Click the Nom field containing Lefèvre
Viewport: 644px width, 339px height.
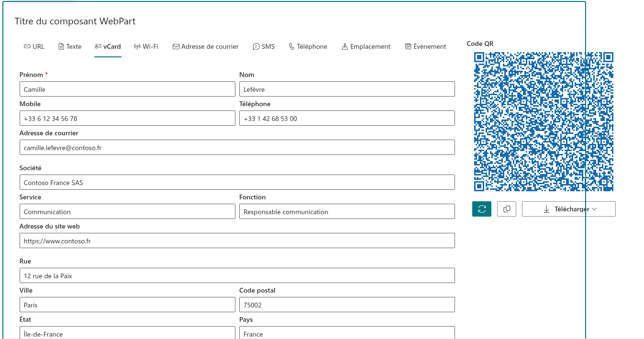(347, 89)
